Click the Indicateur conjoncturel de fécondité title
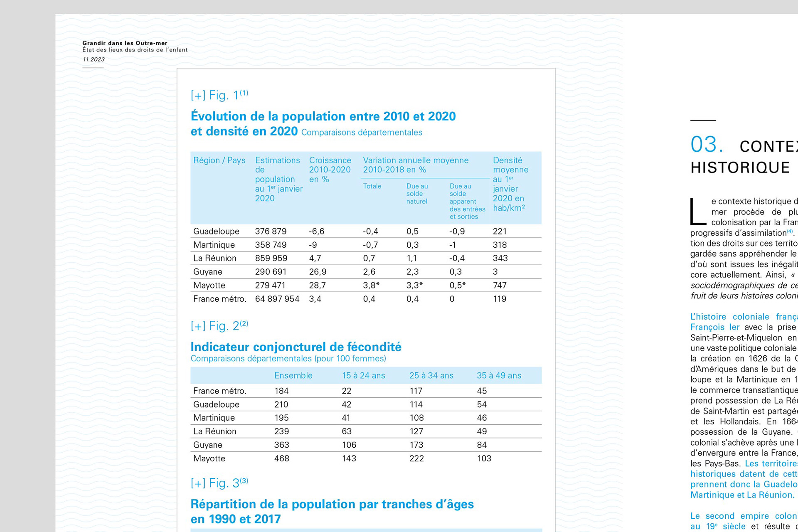The width and height of the screenshot is (798, 532). coord(296,347)
